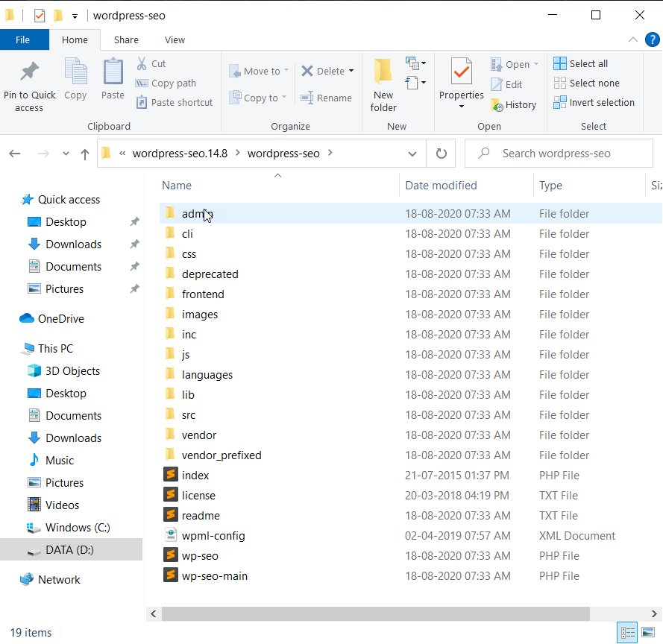Show recent locations dropdown in navigation
Image resolution: width=663 pixels, height=644 pixels.
pyautogui.click(x=66, y=154)
